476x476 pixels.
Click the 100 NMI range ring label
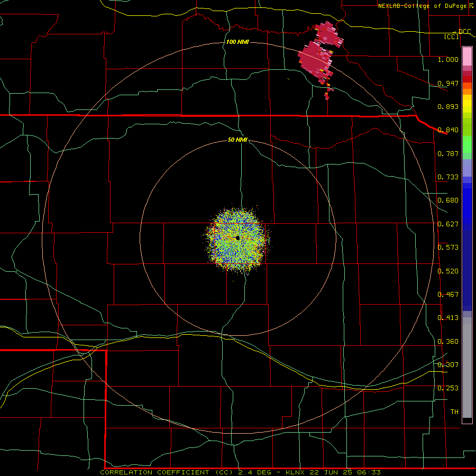coord(237,42)
